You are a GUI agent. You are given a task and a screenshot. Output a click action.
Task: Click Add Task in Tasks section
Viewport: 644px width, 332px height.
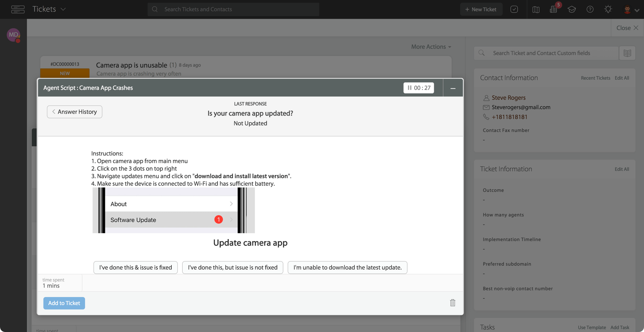620,327
